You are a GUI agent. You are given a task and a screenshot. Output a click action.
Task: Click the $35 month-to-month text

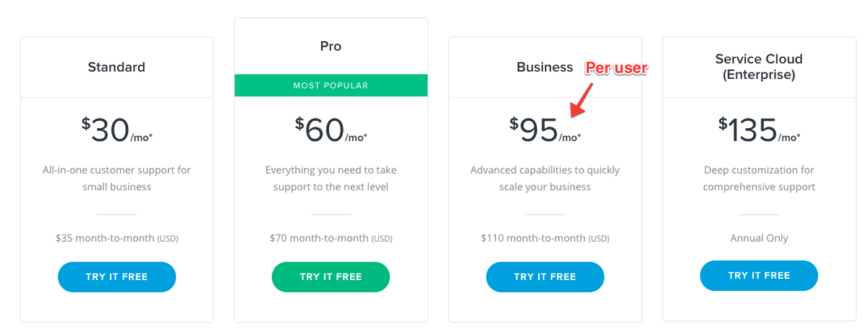tap(116, 238)
